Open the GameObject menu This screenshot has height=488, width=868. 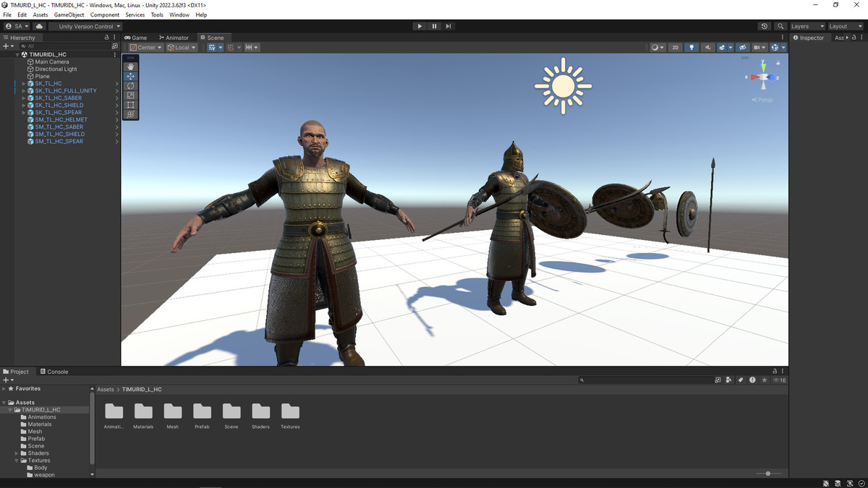[69, 14]
